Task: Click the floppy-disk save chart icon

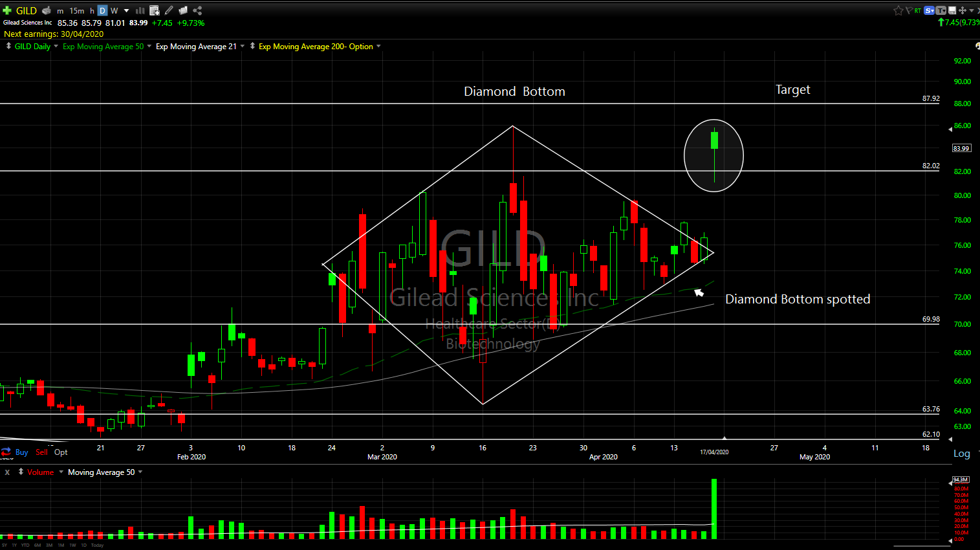Action: coord(952,10)
